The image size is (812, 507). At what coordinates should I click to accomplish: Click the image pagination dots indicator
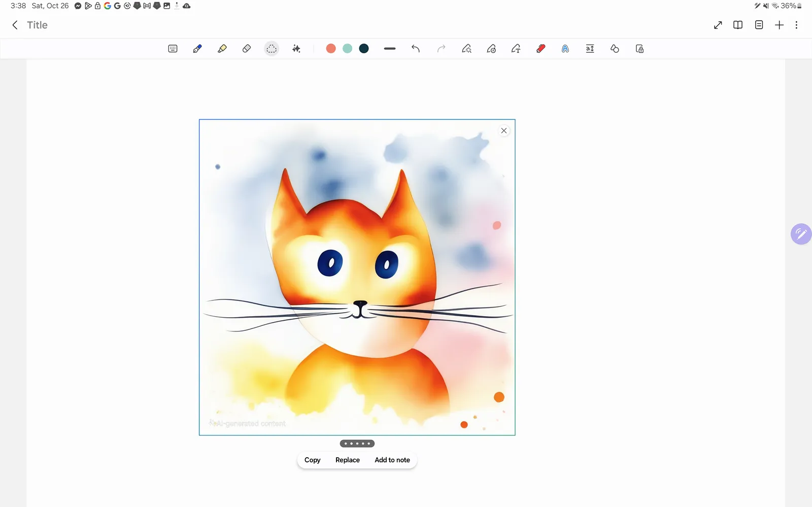357,444
